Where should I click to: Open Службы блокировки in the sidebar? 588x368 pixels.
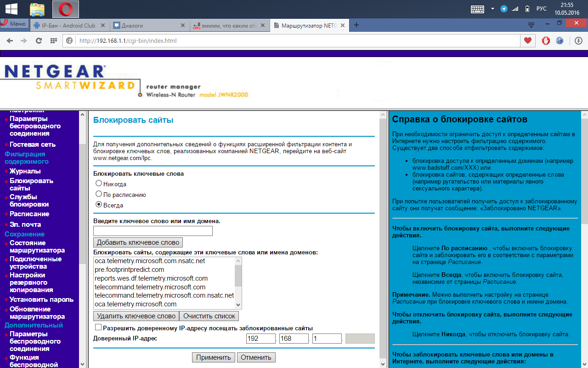(29, 201)
